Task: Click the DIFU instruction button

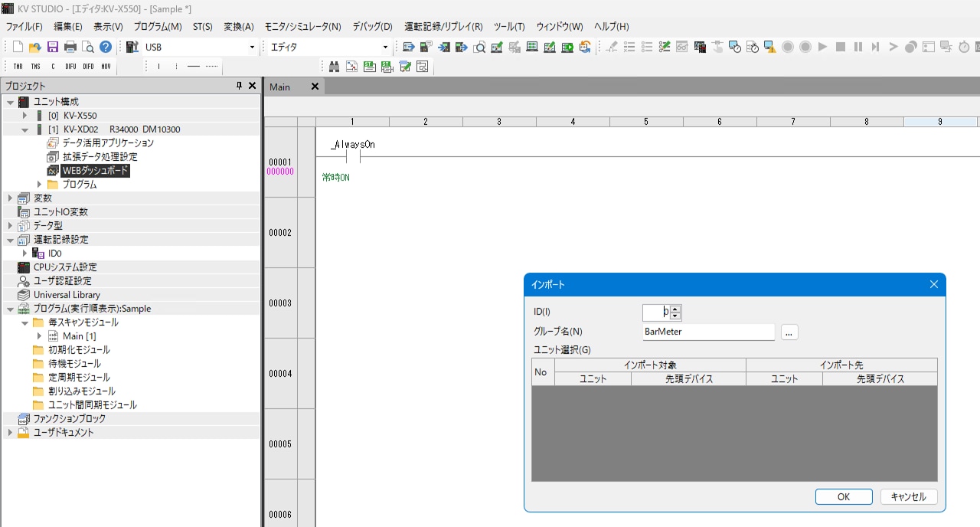Action: [x=70, y=67]
